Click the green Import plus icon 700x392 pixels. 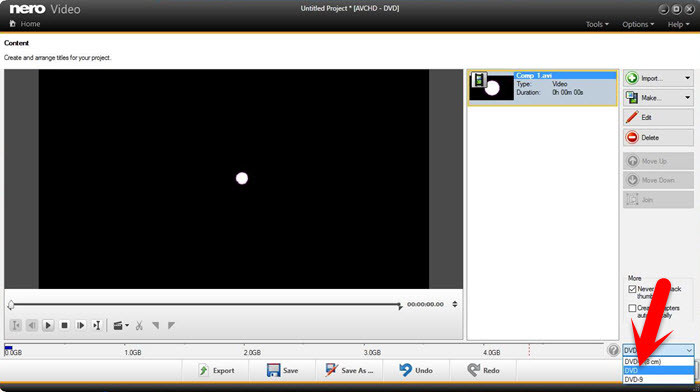(x=632, y=78)
